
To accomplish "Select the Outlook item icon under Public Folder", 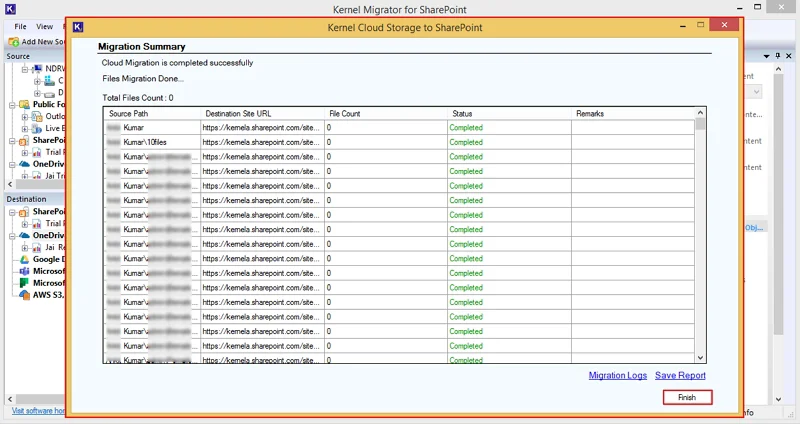I will 37,116.
